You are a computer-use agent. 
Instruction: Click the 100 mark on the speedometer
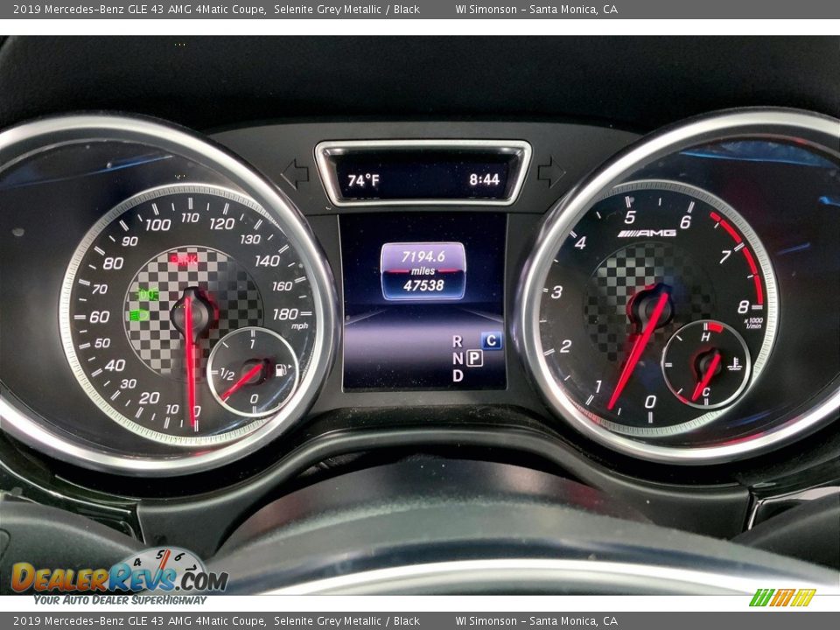pos(158,225)
